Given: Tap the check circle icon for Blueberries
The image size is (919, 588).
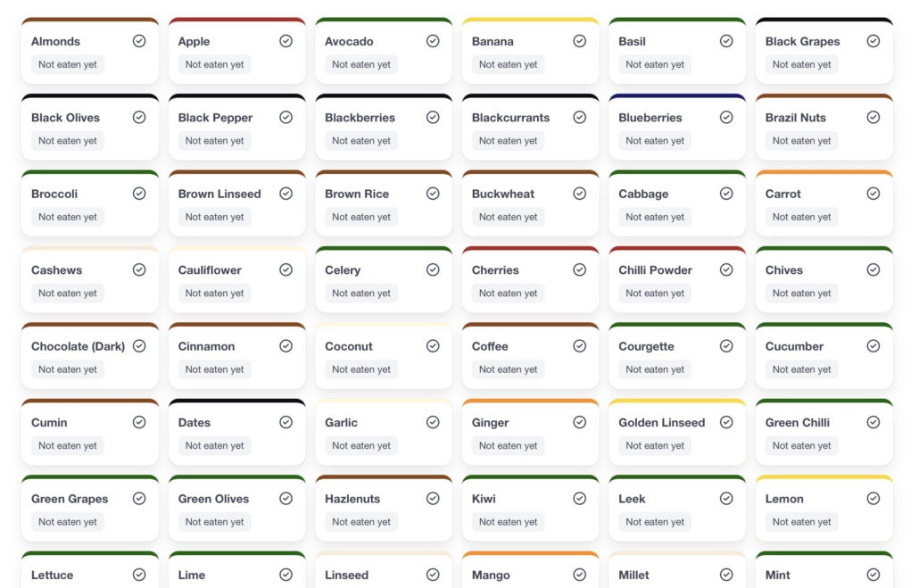Looking at the screenshot, I should pos(726,117).
